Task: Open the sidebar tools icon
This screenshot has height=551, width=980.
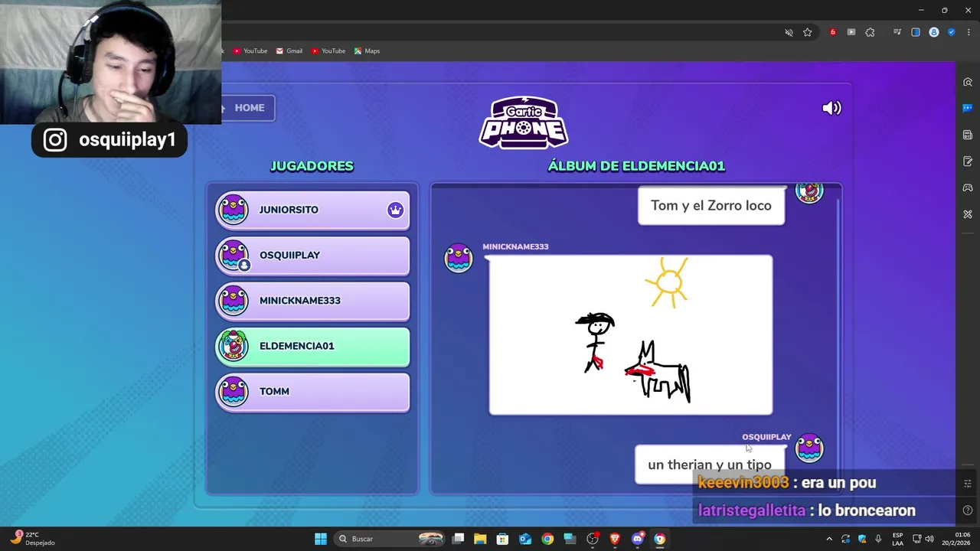Action: (x=968, y=214)
